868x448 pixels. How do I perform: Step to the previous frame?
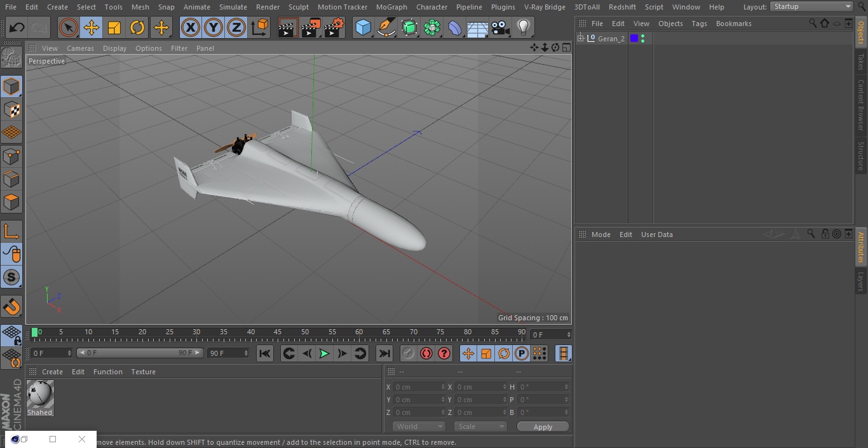click(x=306, y=353)
